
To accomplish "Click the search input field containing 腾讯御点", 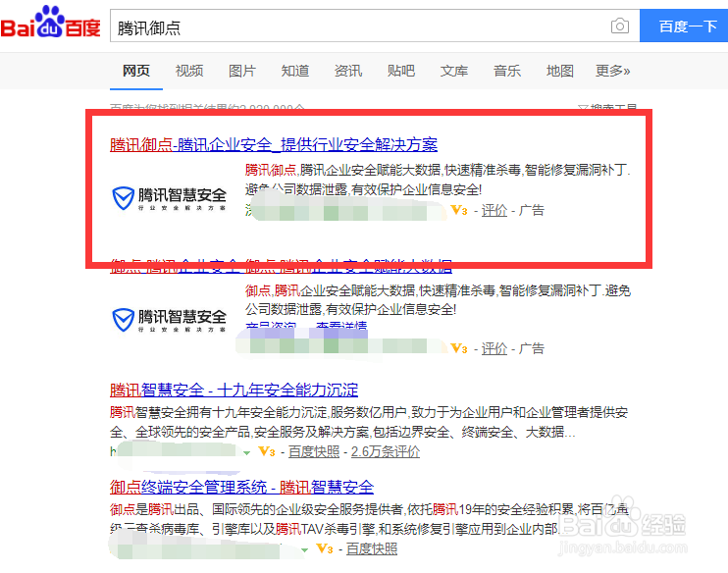I will [x=360, y=26].
